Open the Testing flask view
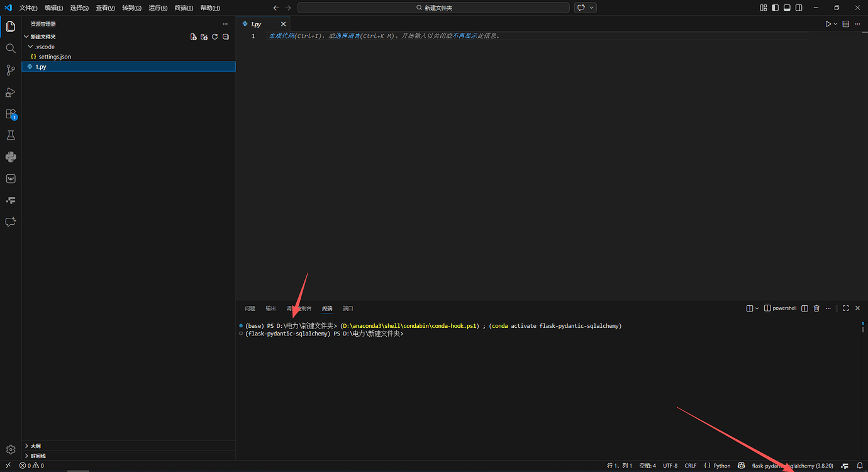Screen dimensions: 868x472 pyautogui.click(x=11, y=135)
